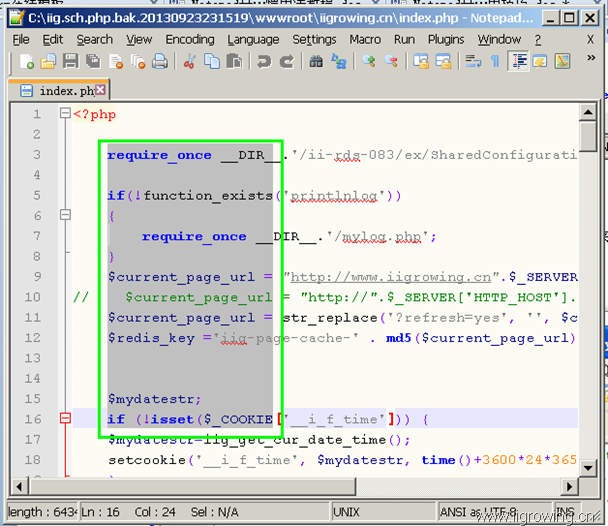Save the document with the floppy icon

[71, 62]
